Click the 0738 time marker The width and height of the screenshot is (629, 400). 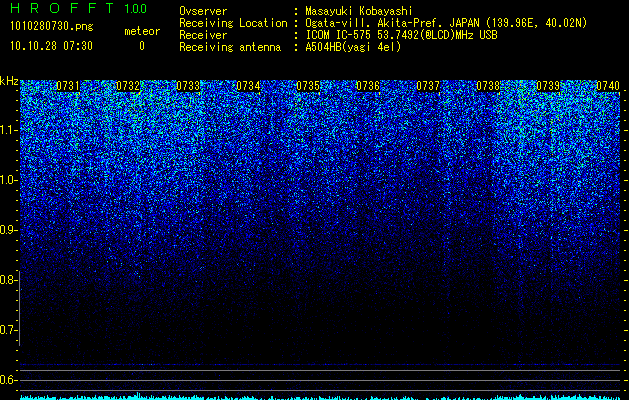pos(488,86)
